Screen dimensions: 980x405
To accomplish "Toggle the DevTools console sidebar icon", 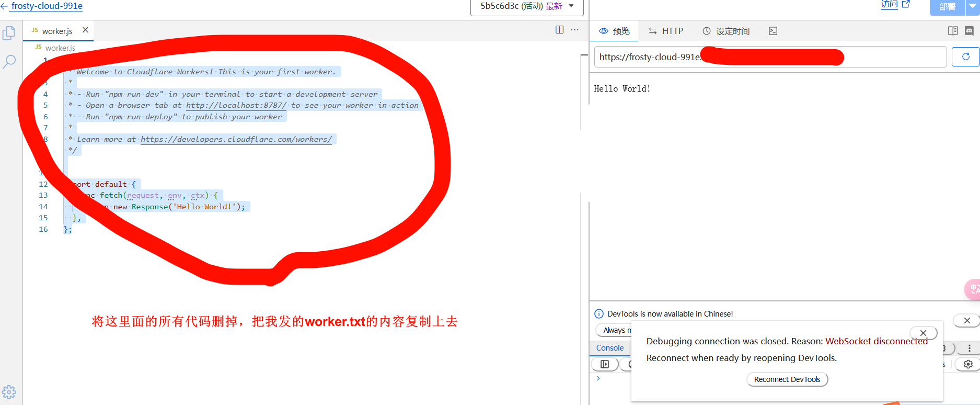I will pos(605,364).
